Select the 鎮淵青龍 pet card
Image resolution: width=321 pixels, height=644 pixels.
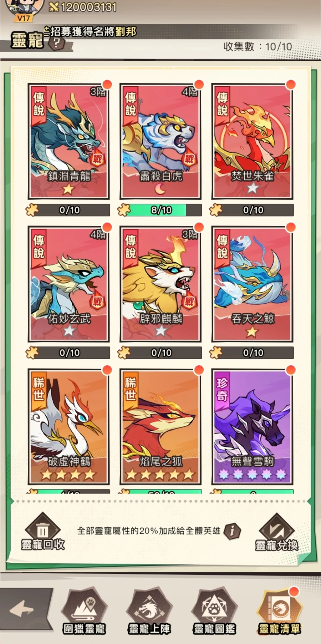(x=68, y=141)
